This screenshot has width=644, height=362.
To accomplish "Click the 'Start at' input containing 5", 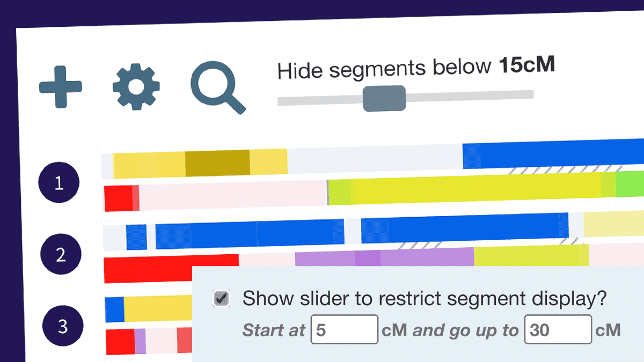I will tap(345, 330).
